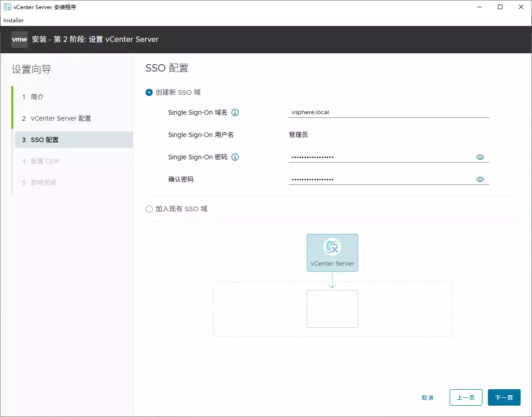Show the 确认密码 value with eye icon
This screenshot has height=417, width=532.
[480, 179]
